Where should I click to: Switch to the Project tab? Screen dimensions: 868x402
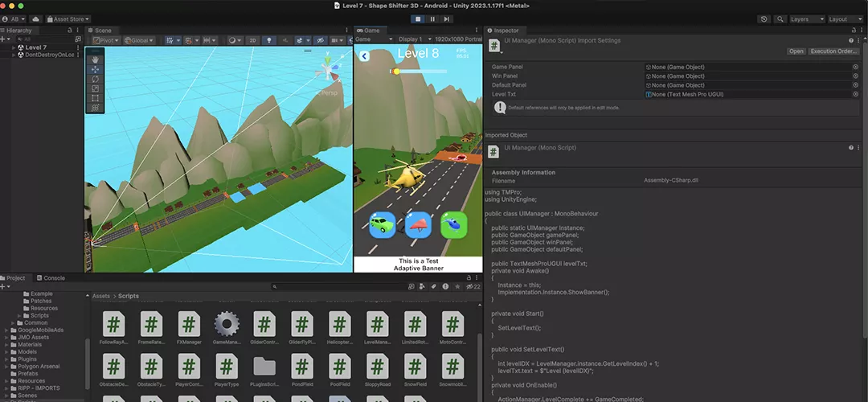[14, 278]
